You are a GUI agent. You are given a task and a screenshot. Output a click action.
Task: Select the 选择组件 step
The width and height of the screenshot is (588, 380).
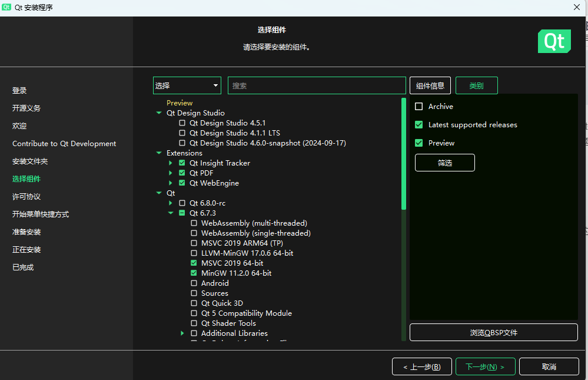[26, 179]
